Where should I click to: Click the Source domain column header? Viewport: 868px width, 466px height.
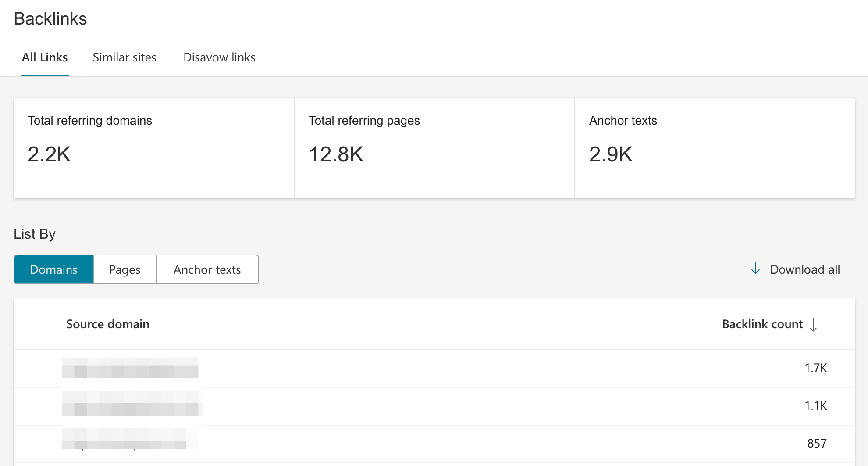coord(108,324)
